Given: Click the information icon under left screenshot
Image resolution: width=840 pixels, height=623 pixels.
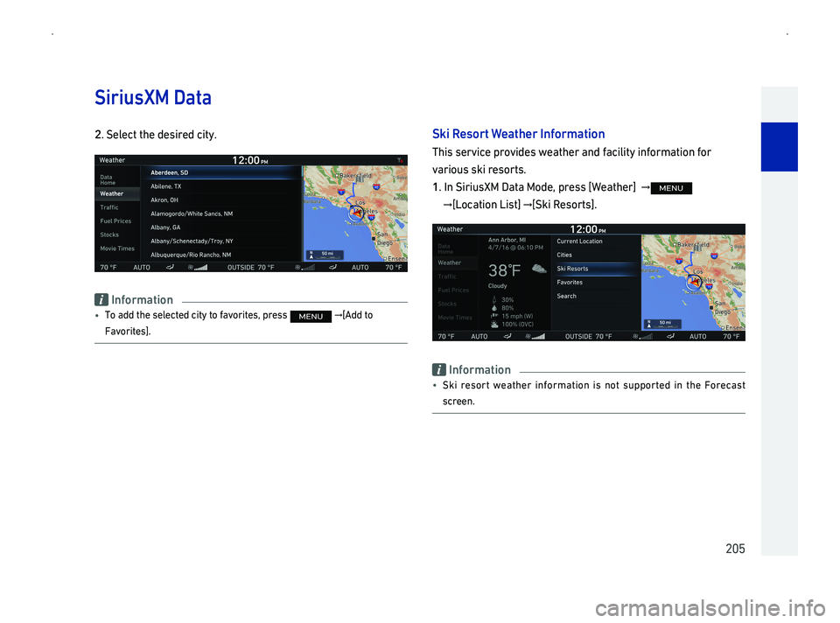Looking at the screenshot, I should [101, 300].
